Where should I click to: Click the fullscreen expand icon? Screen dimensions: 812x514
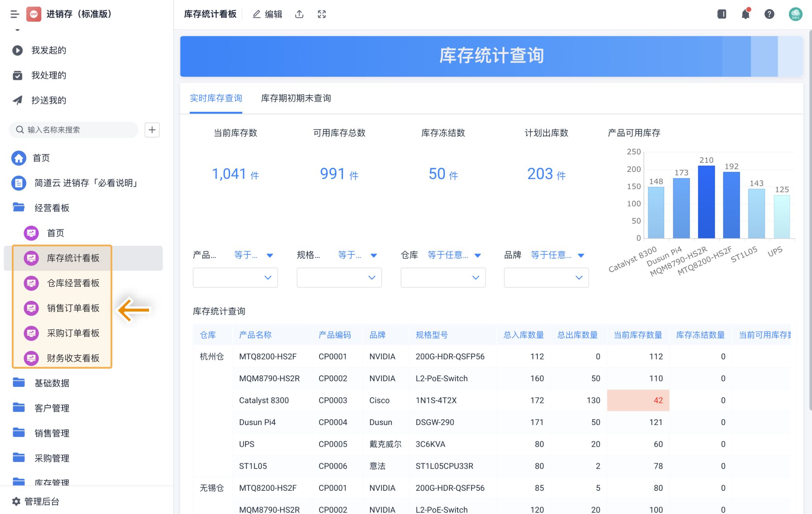pos(321,14)
